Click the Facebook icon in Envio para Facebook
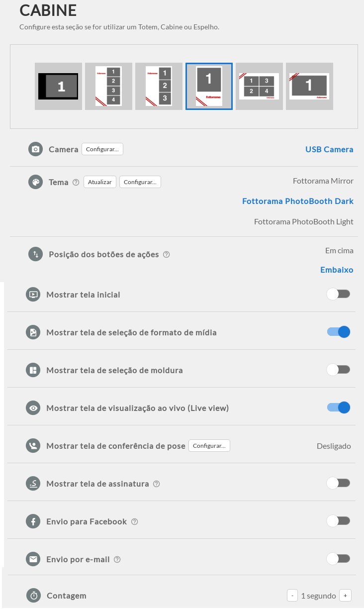The image size is (364, 609). 33,521
